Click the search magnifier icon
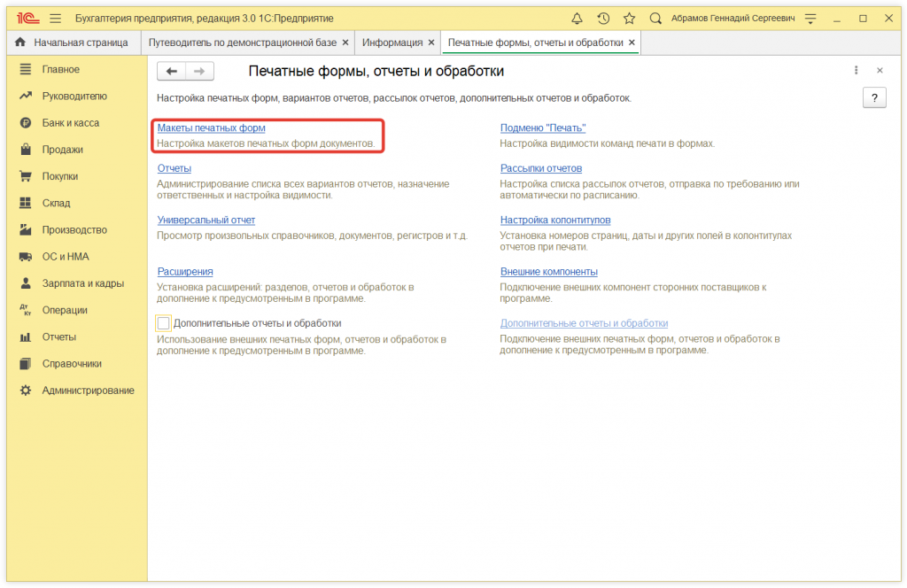The image size is (907, 588). (655, 19)
